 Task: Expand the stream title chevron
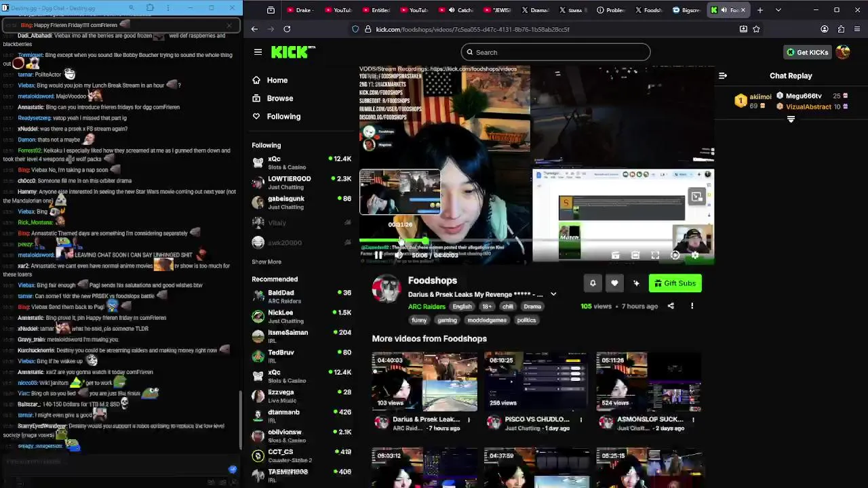[x=553, y=294]
